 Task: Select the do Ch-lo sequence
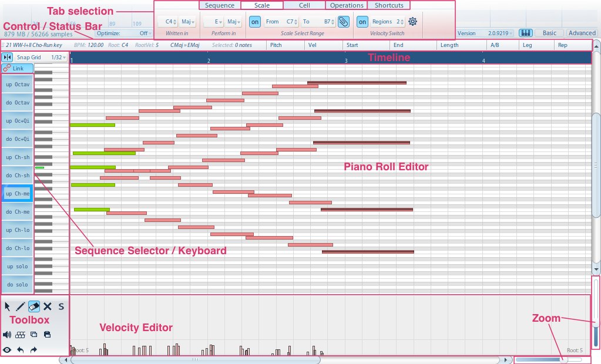click(x=17, y=248)
